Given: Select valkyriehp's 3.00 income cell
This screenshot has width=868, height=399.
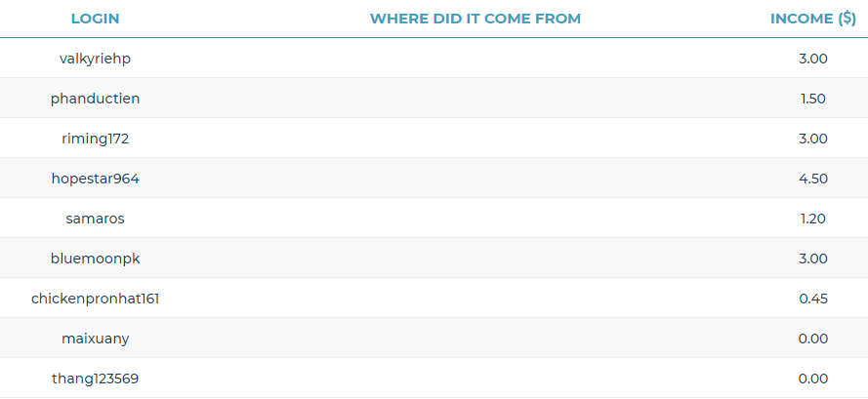Looking at the screenshot, I should [x=812, y=59].
